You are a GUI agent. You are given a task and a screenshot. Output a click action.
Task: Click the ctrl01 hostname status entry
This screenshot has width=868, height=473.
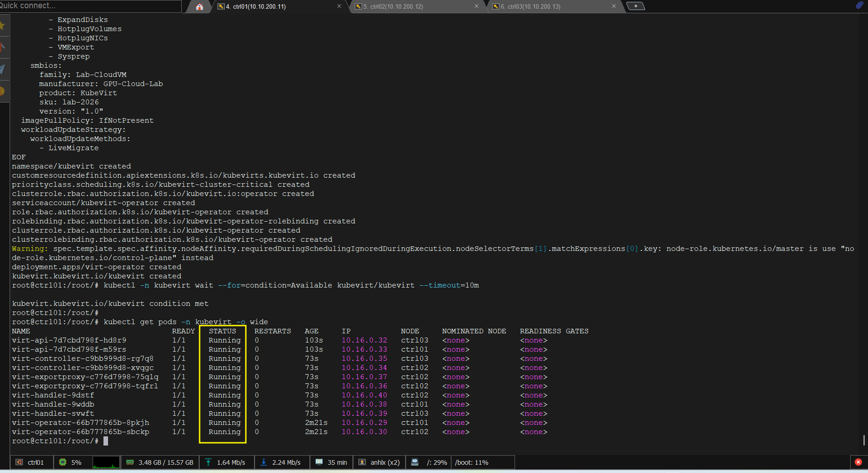point(32,462)
